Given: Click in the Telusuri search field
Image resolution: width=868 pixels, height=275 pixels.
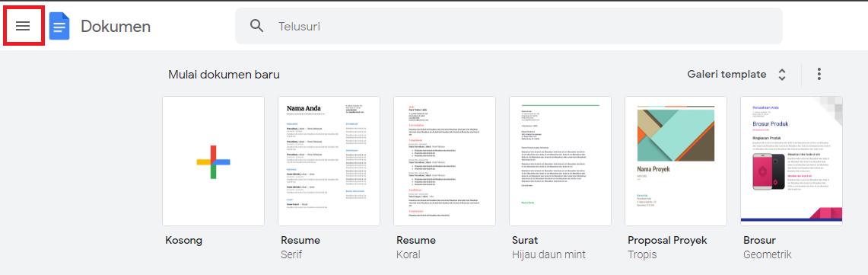Looking at the screenshot, I should pos(509,26).
